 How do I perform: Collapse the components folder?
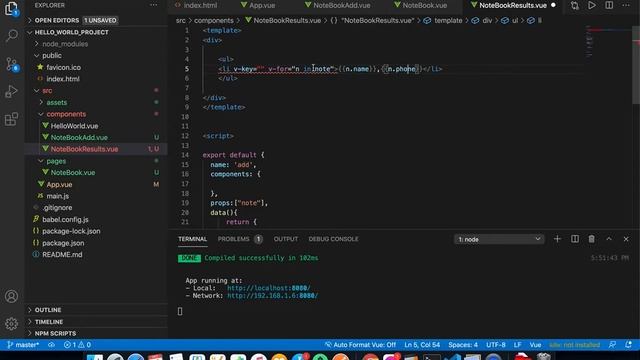click(x=66, y=114)
